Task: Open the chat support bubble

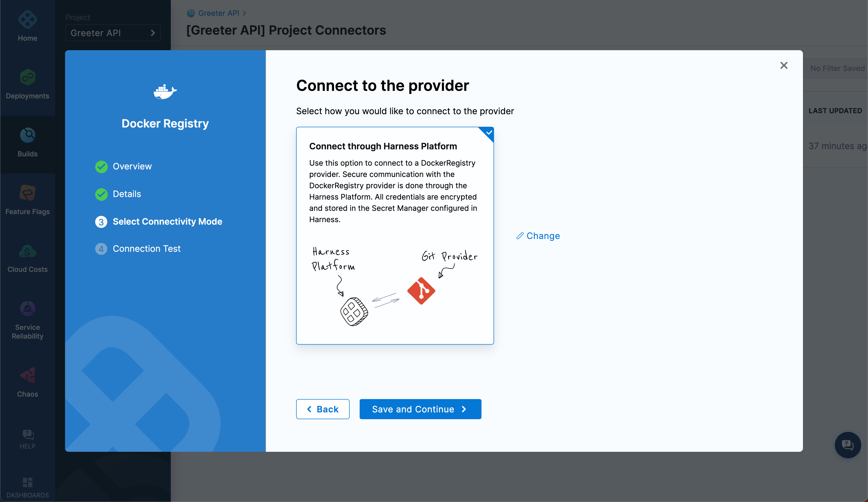Action: point(848,445)
